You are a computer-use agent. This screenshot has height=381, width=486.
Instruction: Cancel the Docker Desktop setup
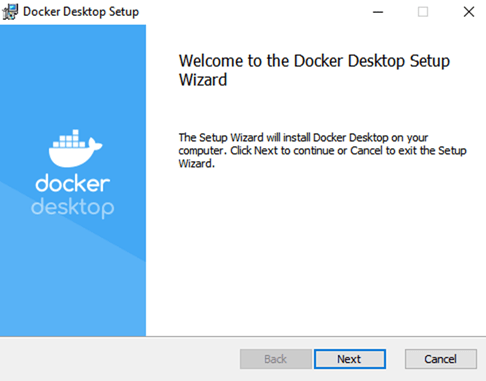(441, 359)
